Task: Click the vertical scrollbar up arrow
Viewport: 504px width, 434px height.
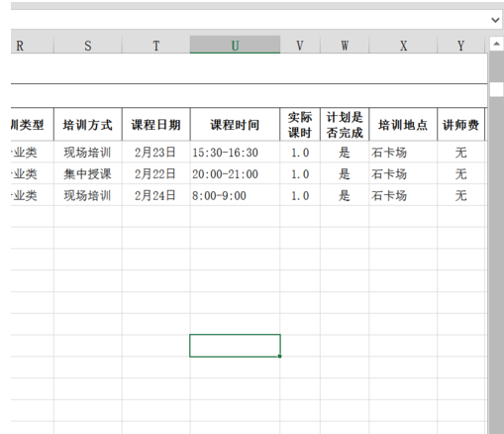Action: 496,44
